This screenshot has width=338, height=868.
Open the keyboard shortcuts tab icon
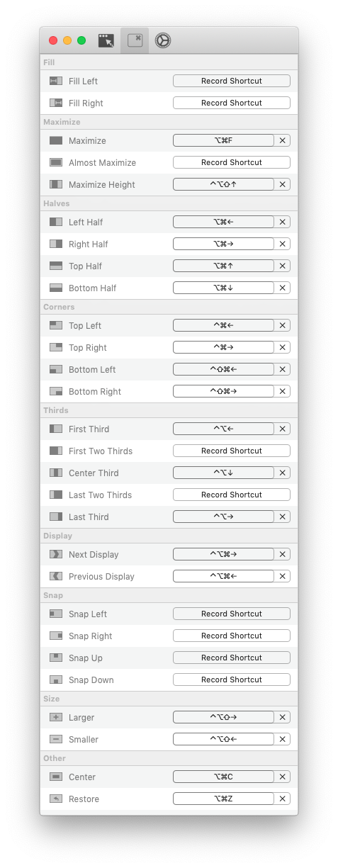coord(135,40)
